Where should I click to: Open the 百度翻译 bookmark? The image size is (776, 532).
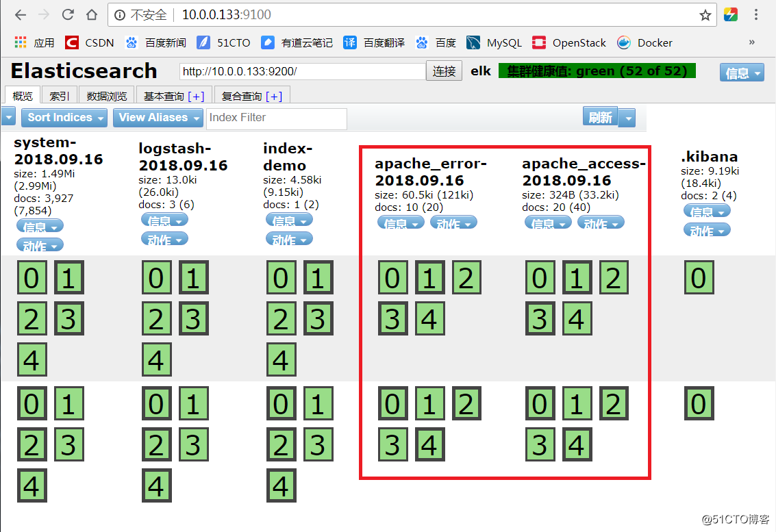(374, 42)
